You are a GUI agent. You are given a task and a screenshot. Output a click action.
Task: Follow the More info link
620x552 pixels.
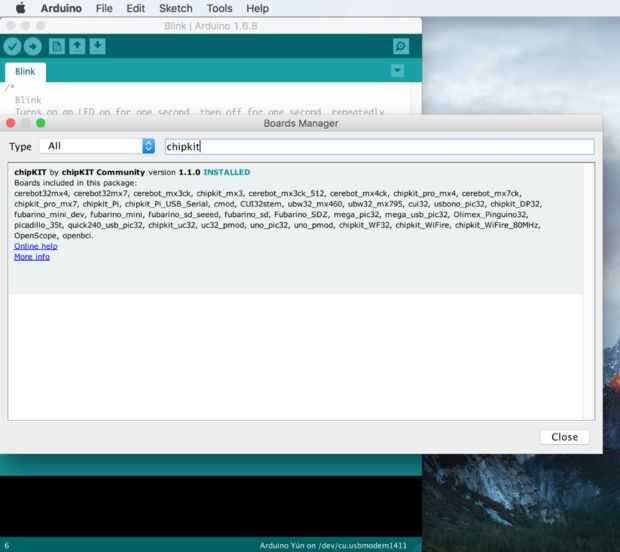click(32, 257)
